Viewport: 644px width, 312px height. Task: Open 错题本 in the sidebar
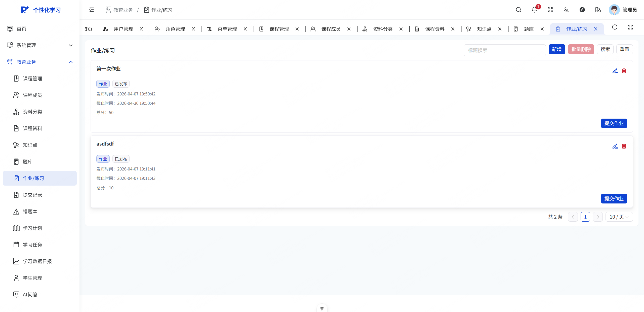click(x=30, y=212)
